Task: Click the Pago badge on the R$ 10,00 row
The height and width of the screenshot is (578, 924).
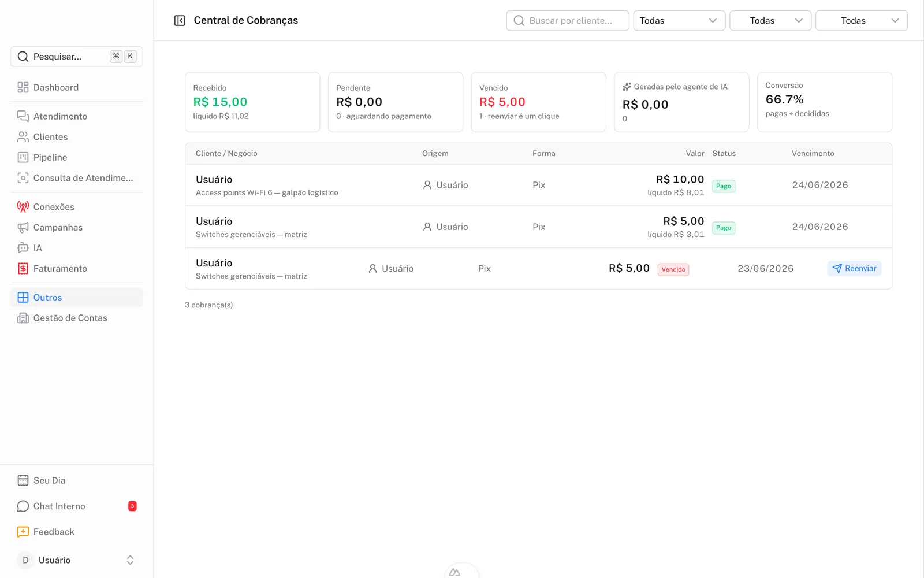Action: [x=724, y=186]
